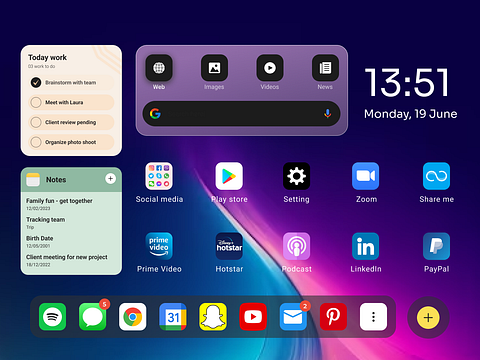480x360 pixels.
Task: Open Pinterest from the dock
Action: (333, 317)
